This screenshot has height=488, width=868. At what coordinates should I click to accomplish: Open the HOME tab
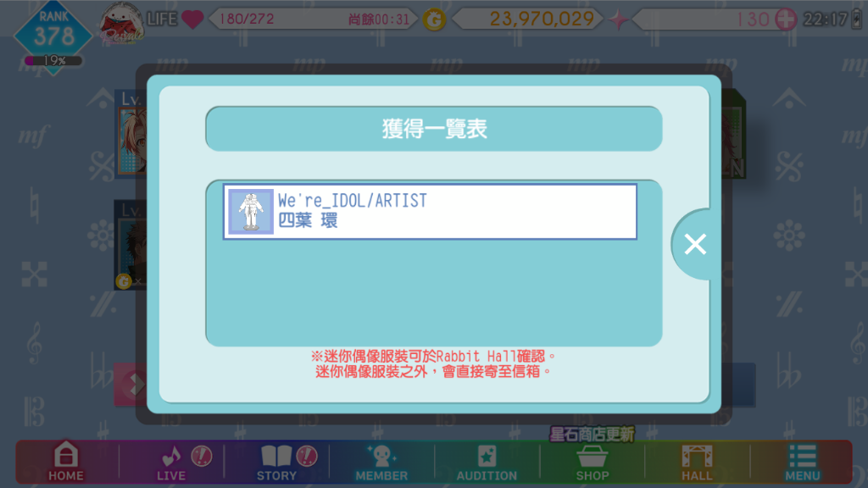(x=66, y=462)
